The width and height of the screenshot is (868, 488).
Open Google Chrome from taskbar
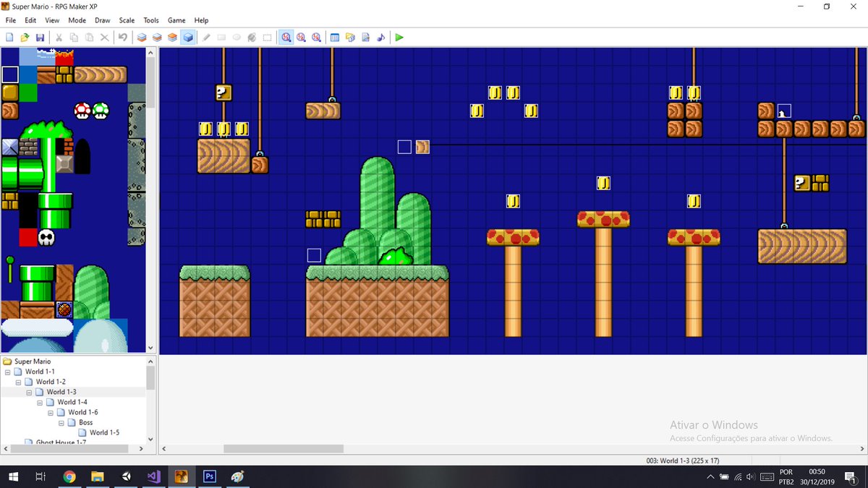[69, 476]
